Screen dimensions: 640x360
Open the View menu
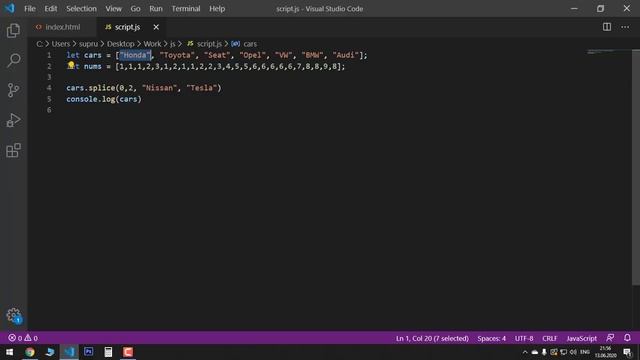(113, 9)
